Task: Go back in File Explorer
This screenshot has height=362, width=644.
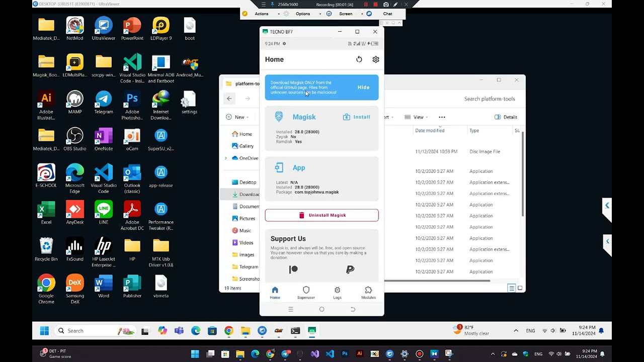Action: 229,99
